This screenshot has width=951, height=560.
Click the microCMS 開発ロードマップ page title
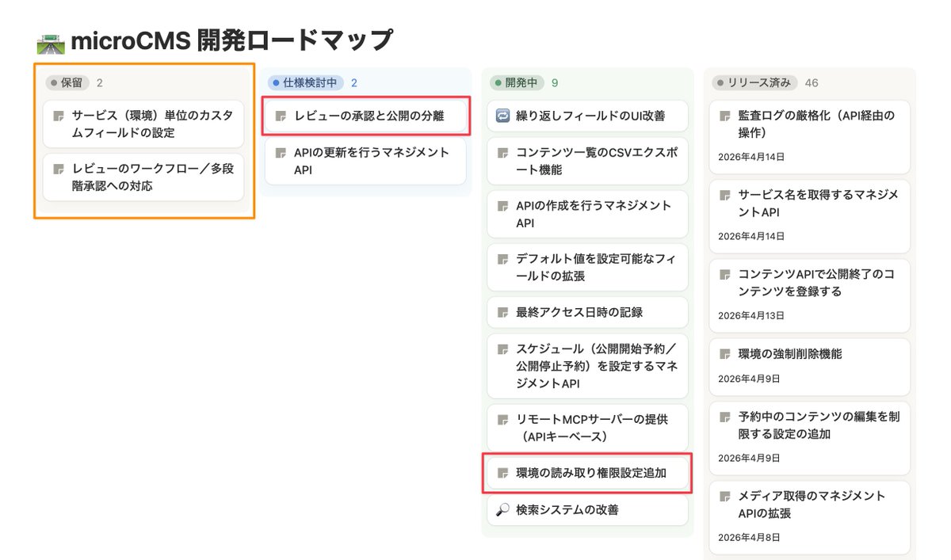[232, 40]
